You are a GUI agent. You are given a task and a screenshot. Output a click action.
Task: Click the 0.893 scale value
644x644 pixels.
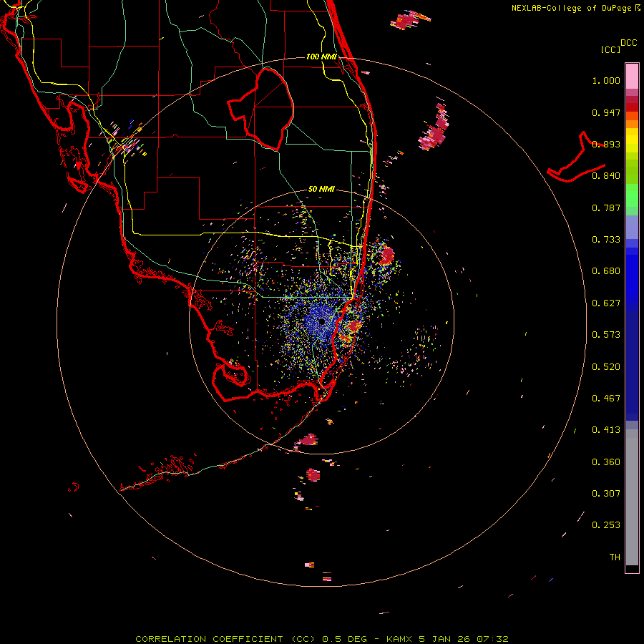(606, 144)
